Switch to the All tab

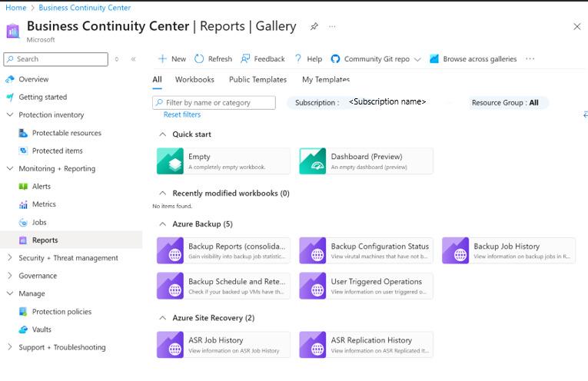(157, 79)
